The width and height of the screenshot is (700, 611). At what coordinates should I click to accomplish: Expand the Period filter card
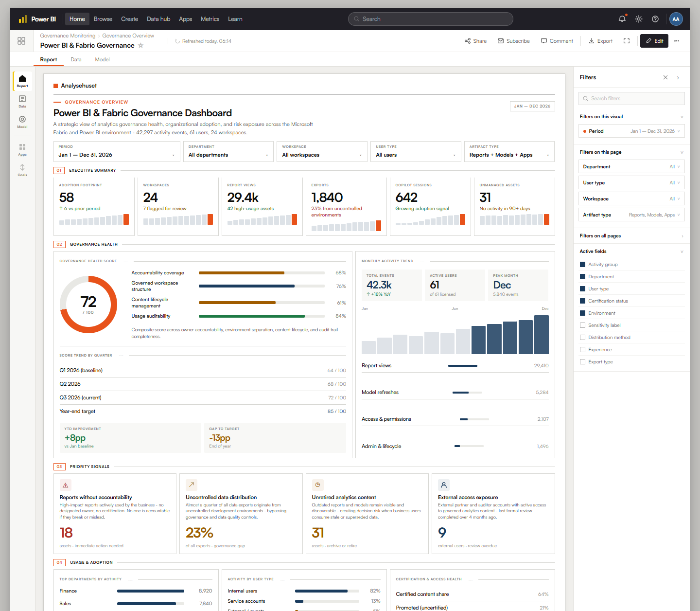(x=631, y=131)
